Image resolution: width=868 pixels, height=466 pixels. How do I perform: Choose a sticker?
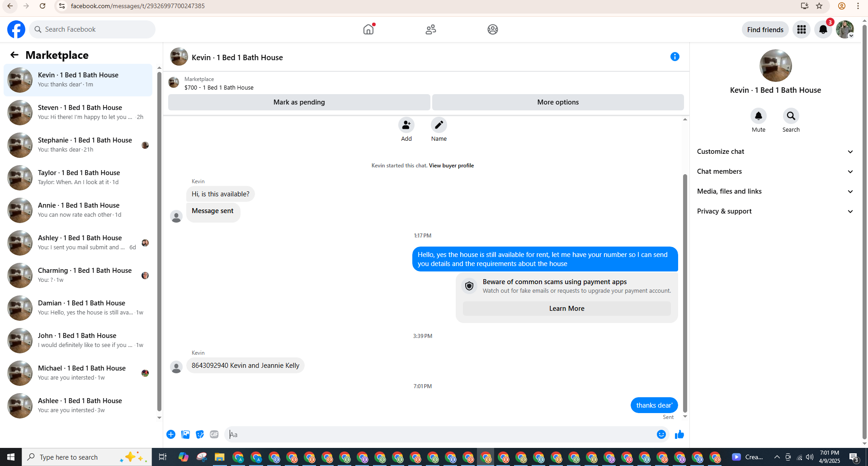click(200, 434)
